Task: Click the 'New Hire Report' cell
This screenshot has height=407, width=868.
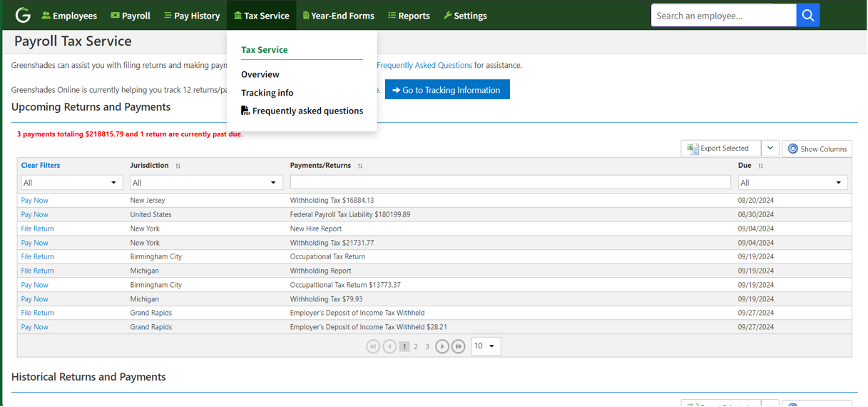Action: pyautogui.click(x=316, y=228)
